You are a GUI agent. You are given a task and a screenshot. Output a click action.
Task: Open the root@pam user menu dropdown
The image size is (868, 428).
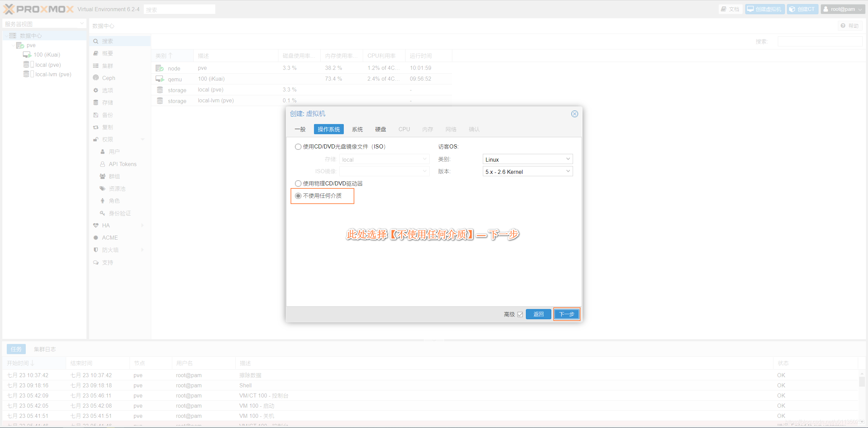click(843, 9)
